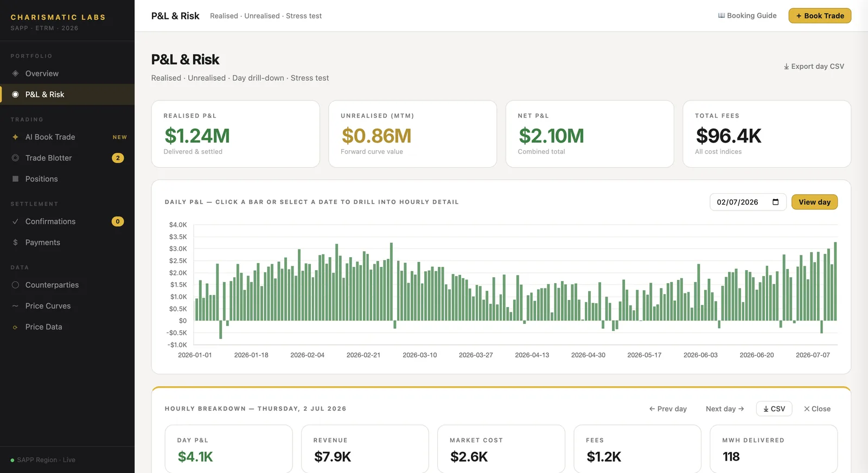This screenshot has width=868, height=473.
Task: Click SAPP Region Live status indicator
Action: pos(43,460)
